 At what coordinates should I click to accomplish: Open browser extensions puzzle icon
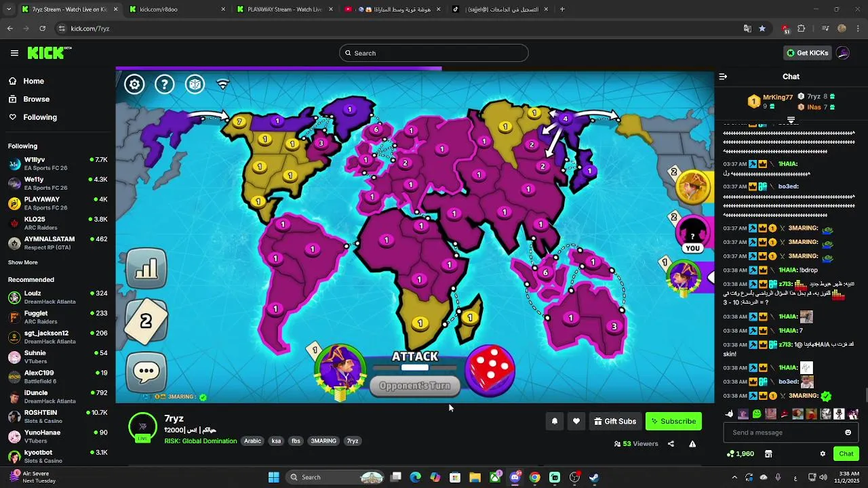coord(802,28)
